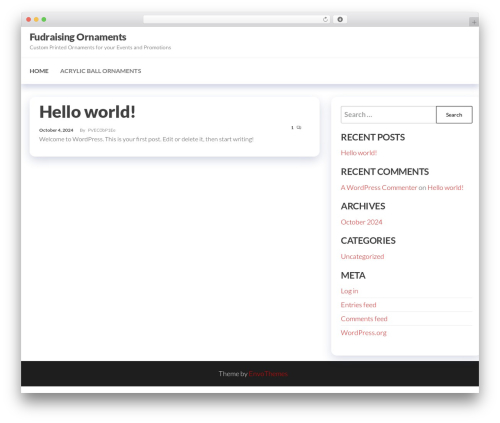This screenshot has height=423, width=500.
Task: Open the Entries feed link
Action: coord(358,305)
